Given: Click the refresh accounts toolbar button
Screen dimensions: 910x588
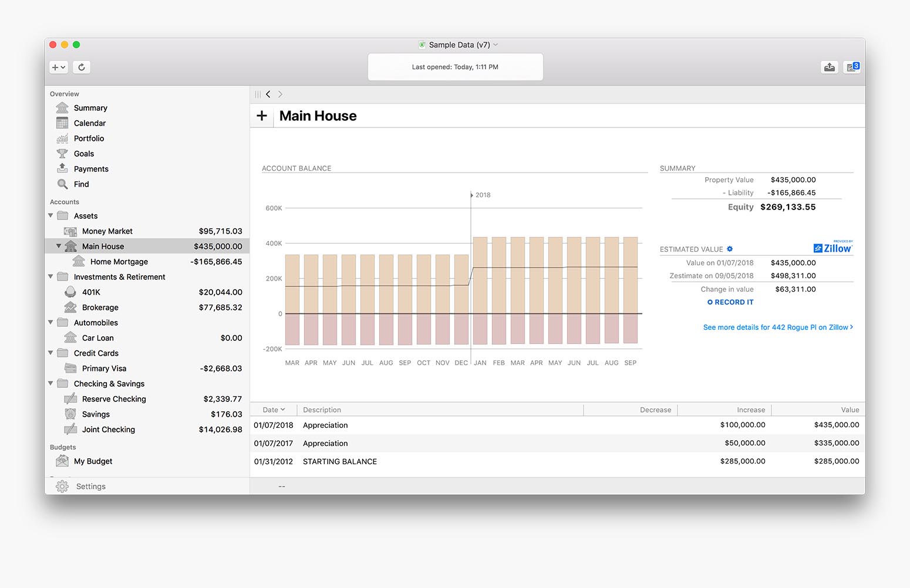Looking at the screenshot, I should 82,67.
